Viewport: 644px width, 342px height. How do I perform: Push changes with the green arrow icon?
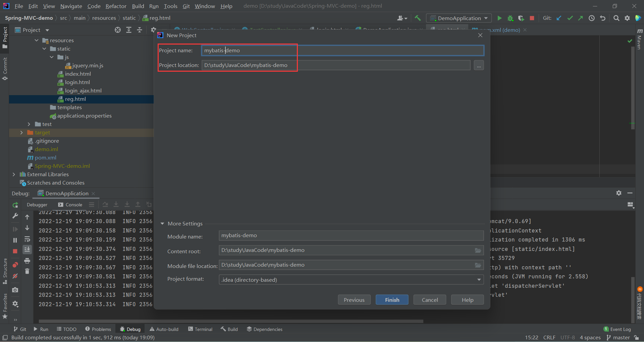click(581, 18)
